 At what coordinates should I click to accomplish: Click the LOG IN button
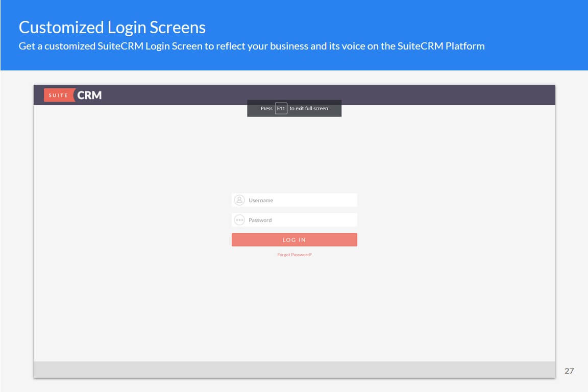coord(295,240)
